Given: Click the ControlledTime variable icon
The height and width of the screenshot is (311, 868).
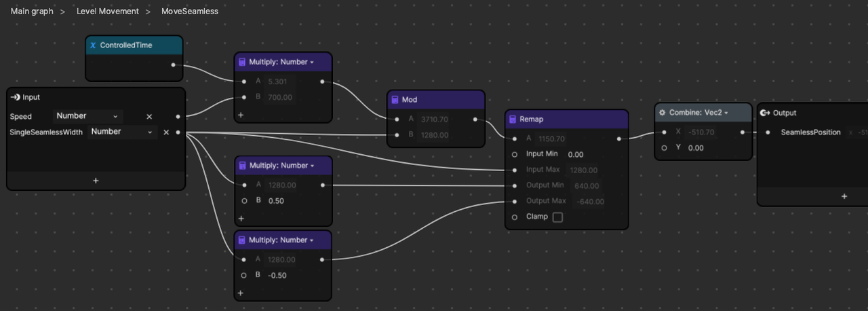Looking at the screenshot, I should pos(93,45).
